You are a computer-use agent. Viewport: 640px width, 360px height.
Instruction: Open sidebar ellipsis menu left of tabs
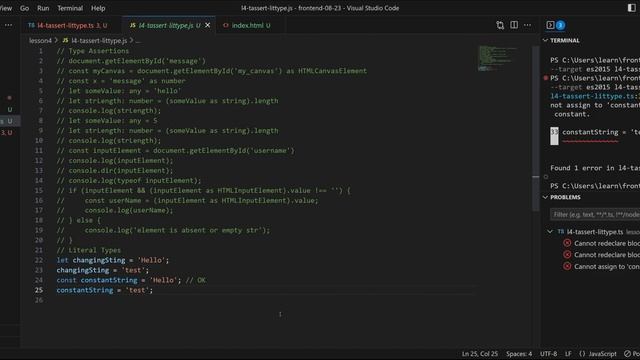pyautogui.click(x=9, y=25)
